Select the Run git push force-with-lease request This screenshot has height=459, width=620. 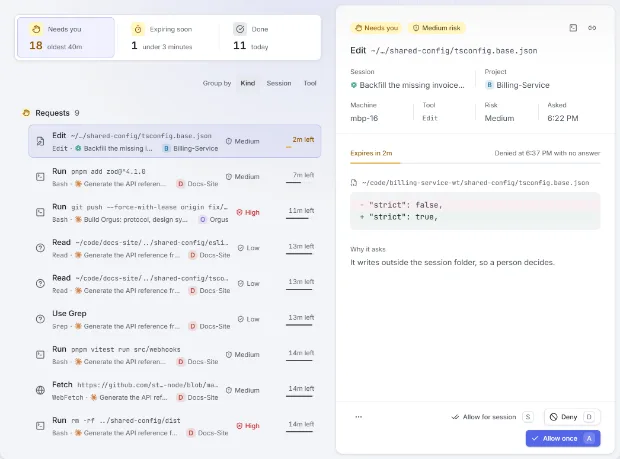click(174, 212)
